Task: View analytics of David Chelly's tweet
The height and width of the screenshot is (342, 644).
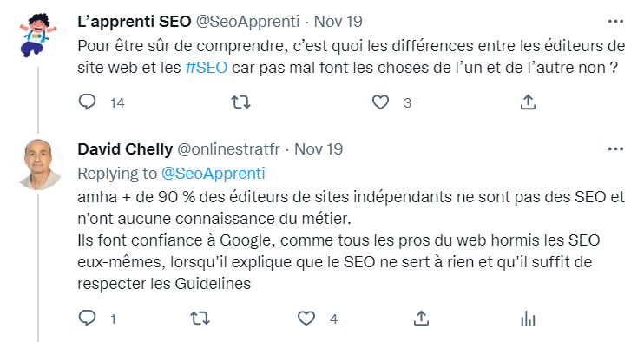Action: pos(529,319)
